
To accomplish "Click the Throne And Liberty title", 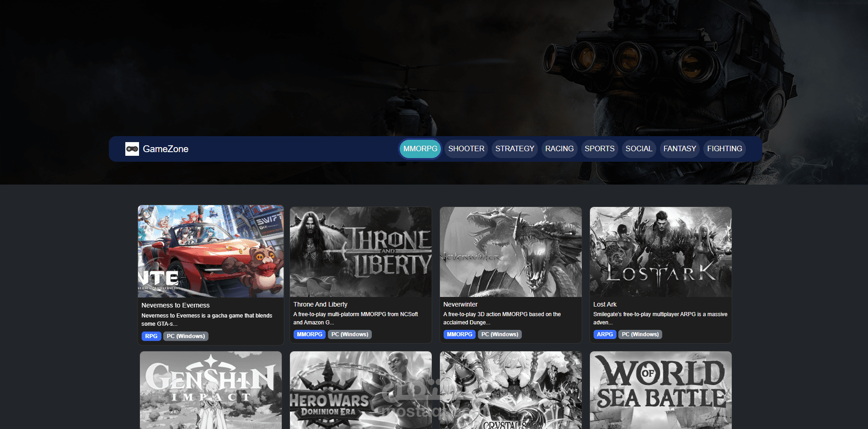I will [320, 304].
